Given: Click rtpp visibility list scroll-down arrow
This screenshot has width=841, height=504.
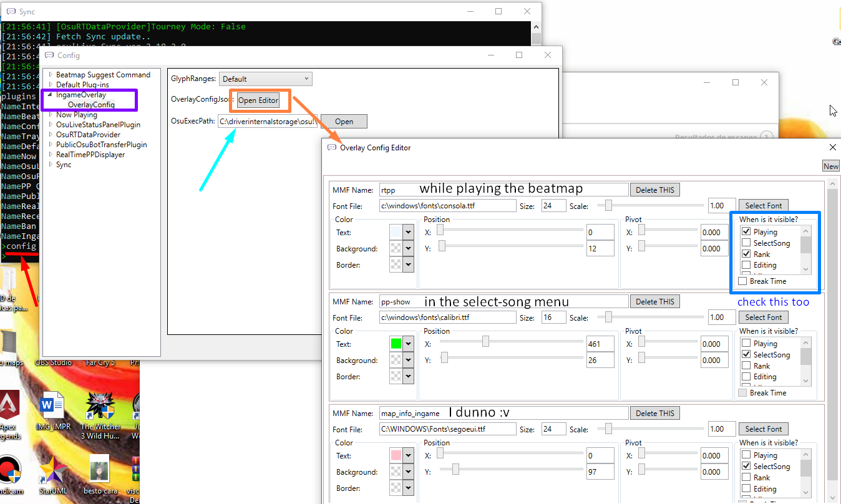Looking at the screenshot, I should [x=805, y=269].
